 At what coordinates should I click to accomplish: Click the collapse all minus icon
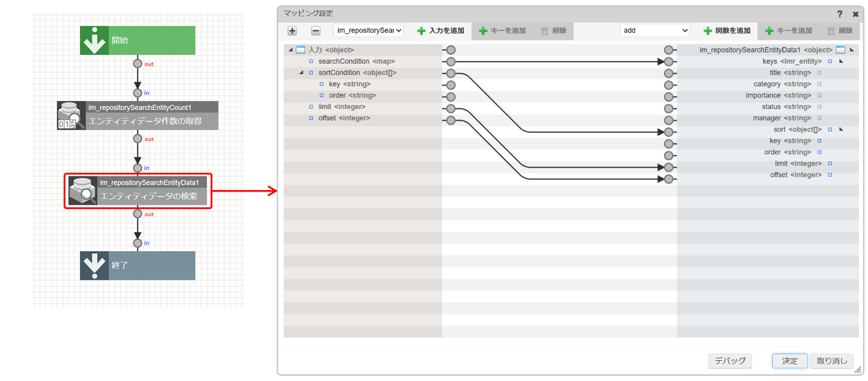pyautogui.click(x=316, y=31)
